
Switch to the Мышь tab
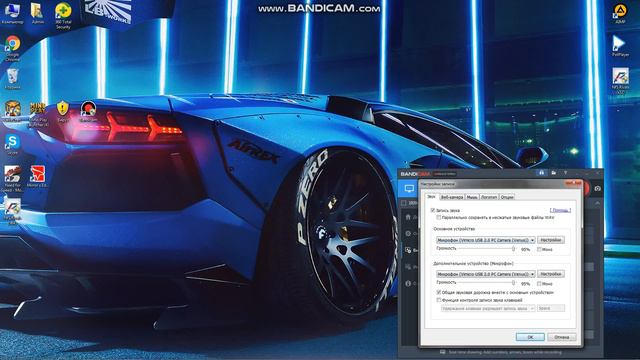point(472,197)
